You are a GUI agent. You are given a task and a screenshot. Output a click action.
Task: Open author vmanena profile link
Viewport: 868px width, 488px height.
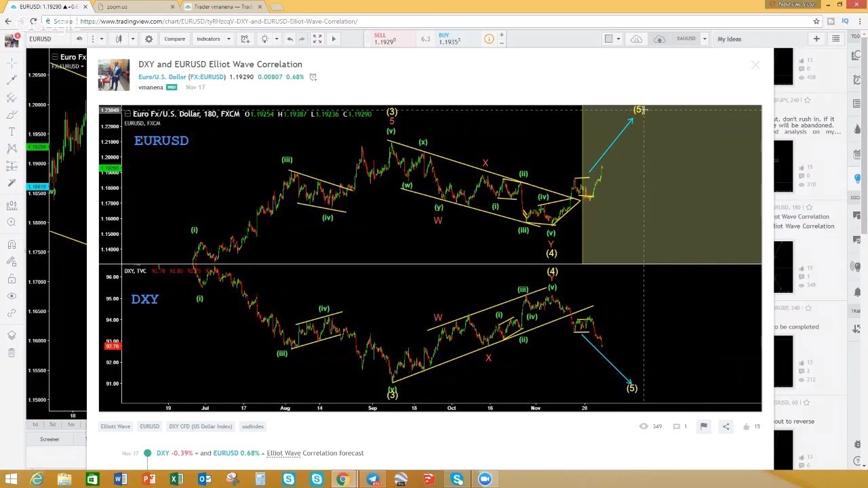151,87
